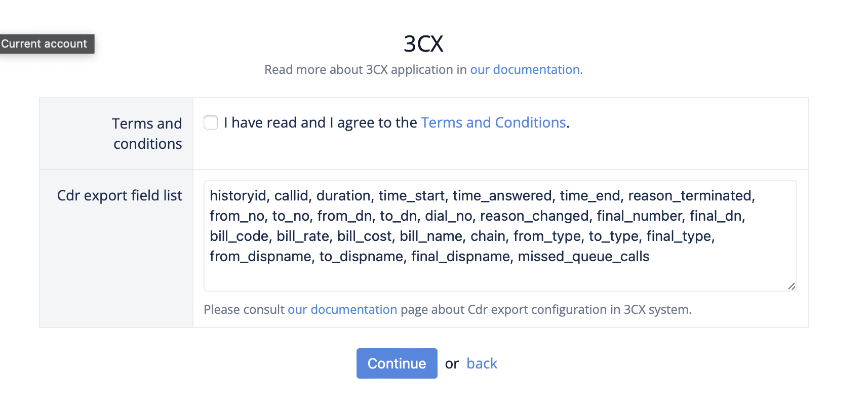Click the "Please consult" help text
Screen dimensions: 868x410
(244, 309)
